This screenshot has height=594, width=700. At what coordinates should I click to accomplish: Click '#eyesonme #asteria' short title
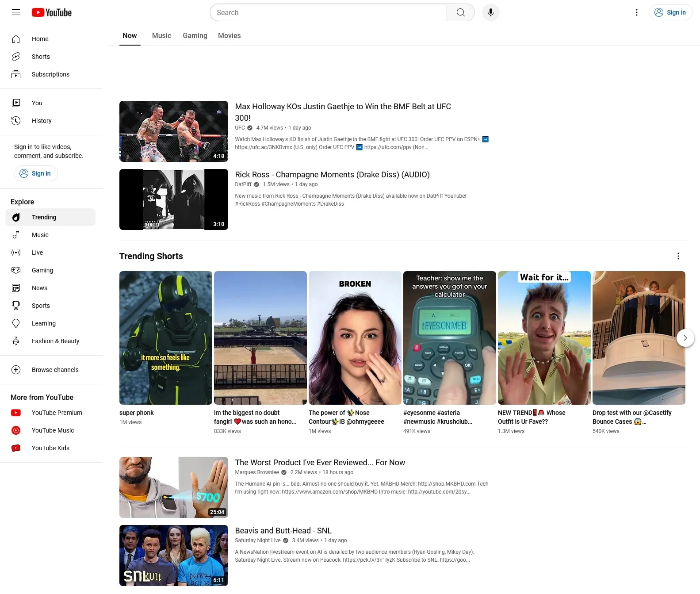click(x=438, y=417)
